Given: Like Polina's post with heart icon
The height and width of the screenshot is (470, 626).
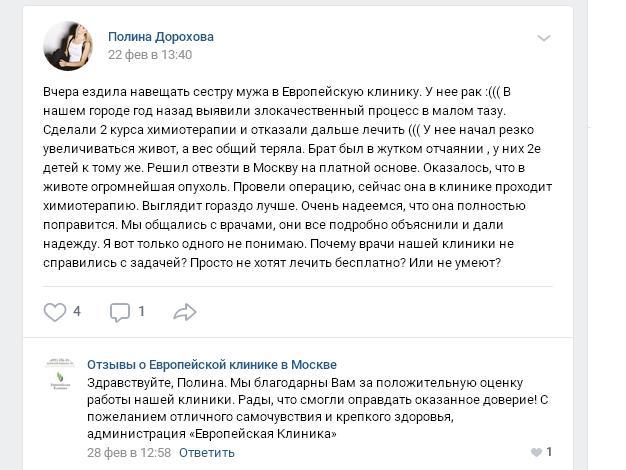Looking at the screenshot, I should tap(54, 312).
